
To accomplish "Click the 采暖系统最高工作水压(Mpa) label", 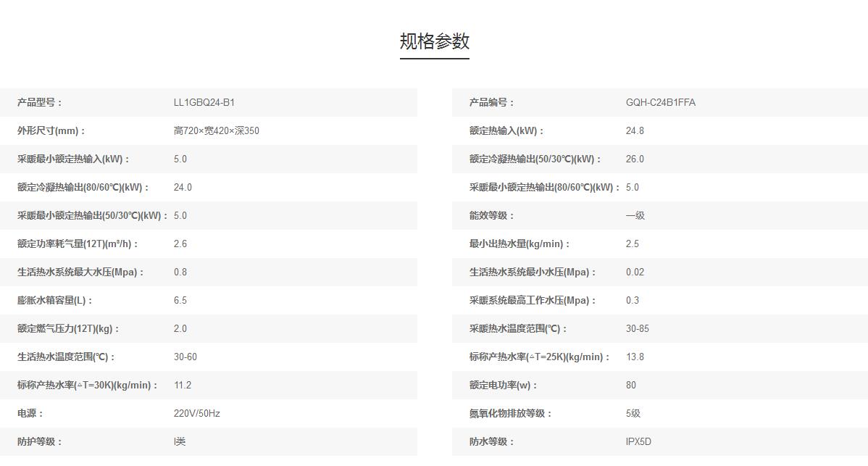I will [533, 300].
